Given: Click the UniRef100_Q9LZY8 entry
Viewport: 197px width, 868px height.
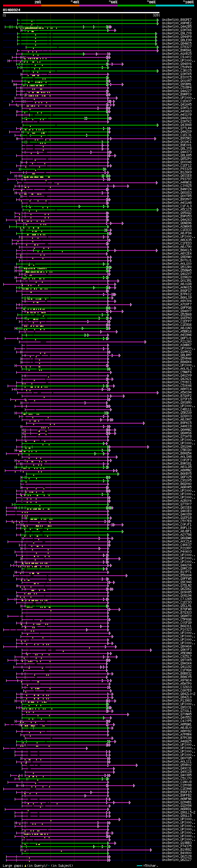Looking at the screenshot, I should tap(177, 33).
